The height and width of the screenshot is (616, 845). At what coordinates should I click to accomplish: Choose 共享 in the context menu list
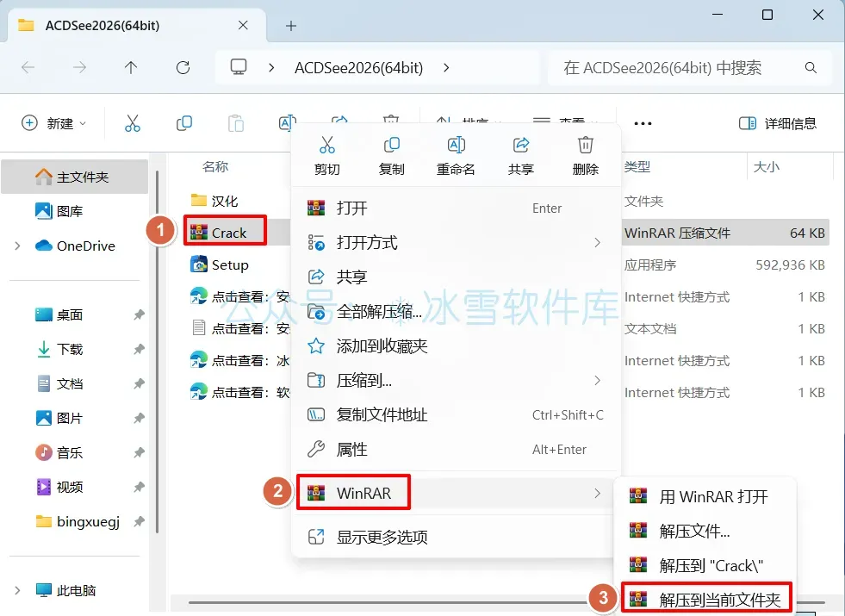tap(456, 277)
